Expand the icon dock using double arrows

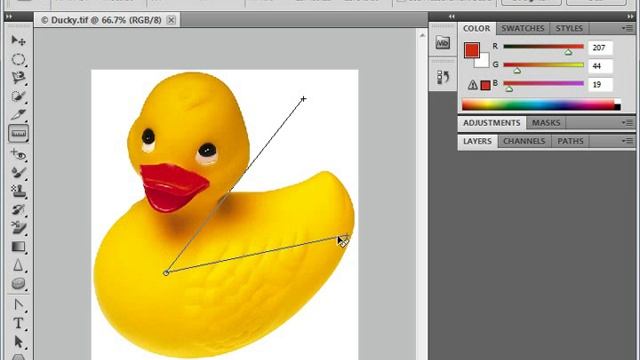click(451, 17)
